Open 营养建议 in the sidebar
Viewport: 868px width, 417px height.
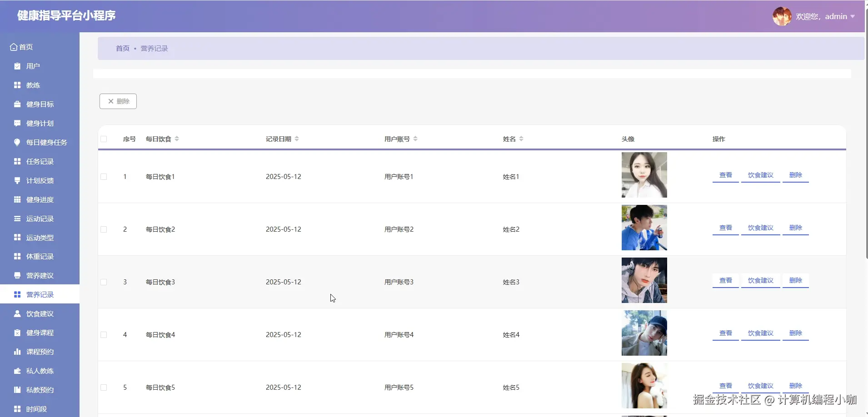[x=40, y=276]
